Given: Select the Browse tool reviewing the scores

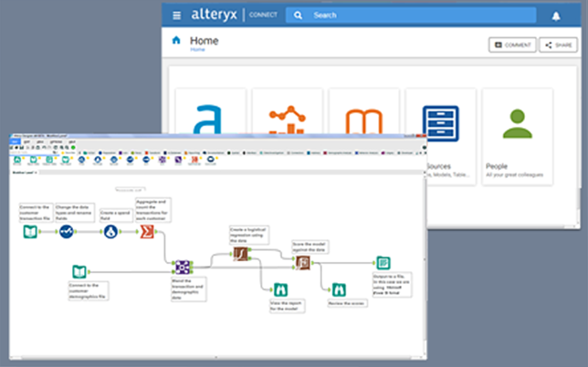Looking at the screenshot, I should [339, 289].
